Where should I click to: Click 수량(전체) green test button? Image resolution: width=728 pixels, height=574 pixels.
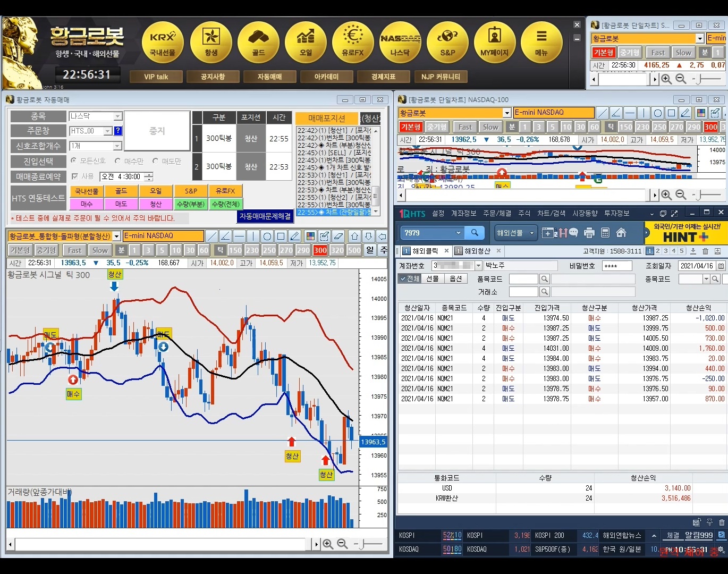226,204
